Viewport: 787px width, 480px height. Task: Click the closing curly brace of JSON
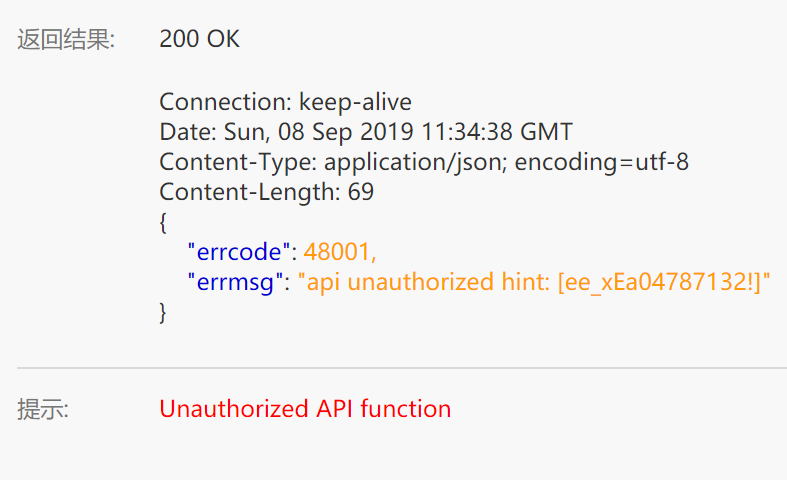click(x=164, y=312)
